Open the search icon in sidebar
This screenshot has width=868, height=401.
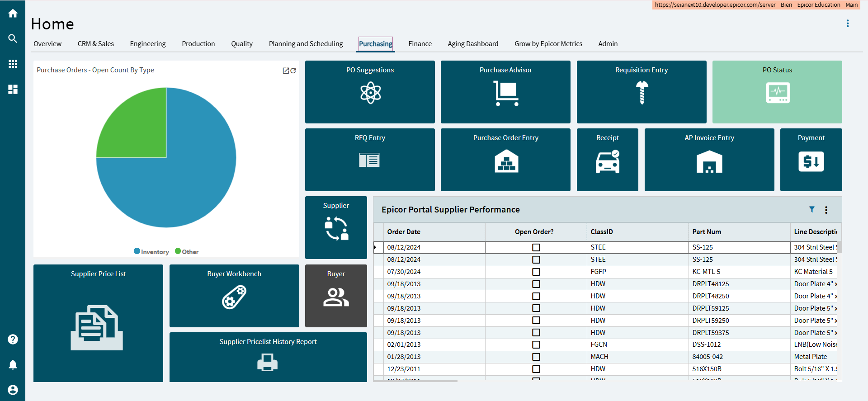point(13,39)
